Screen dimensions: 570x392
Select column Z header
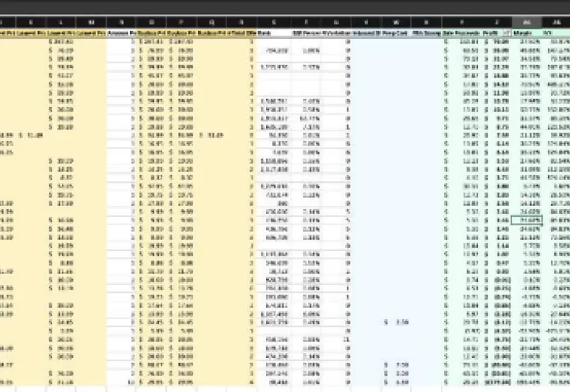point(497,22)
